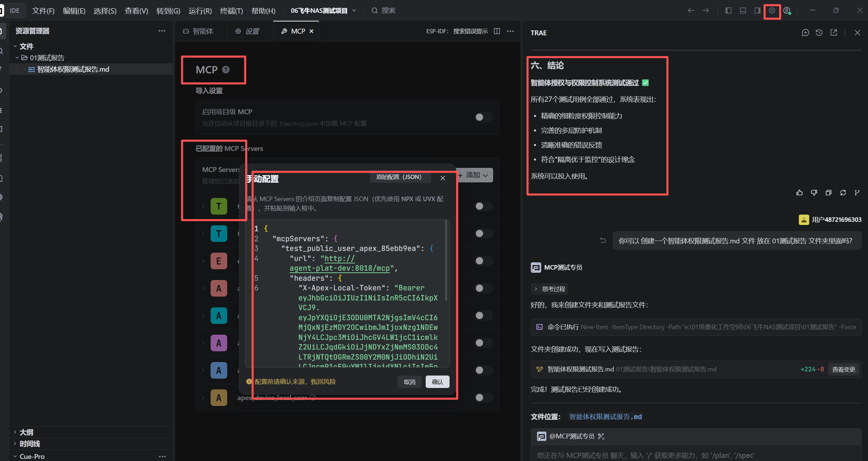The image size is (868, 461).
Task: Enable the apex_device_local_user server toggle
Action: 483,398
